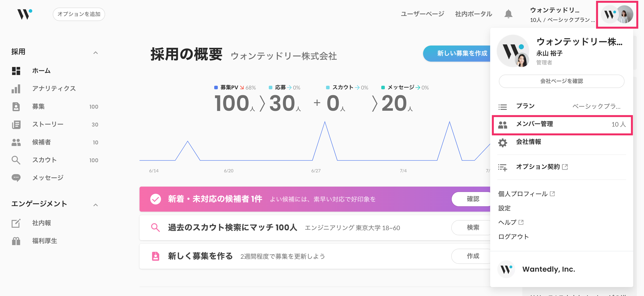The height and width of the screenshot is (296, 644).
Task: Collapse the エンゲージメント sidebar section
Action: tap(95, 205)
